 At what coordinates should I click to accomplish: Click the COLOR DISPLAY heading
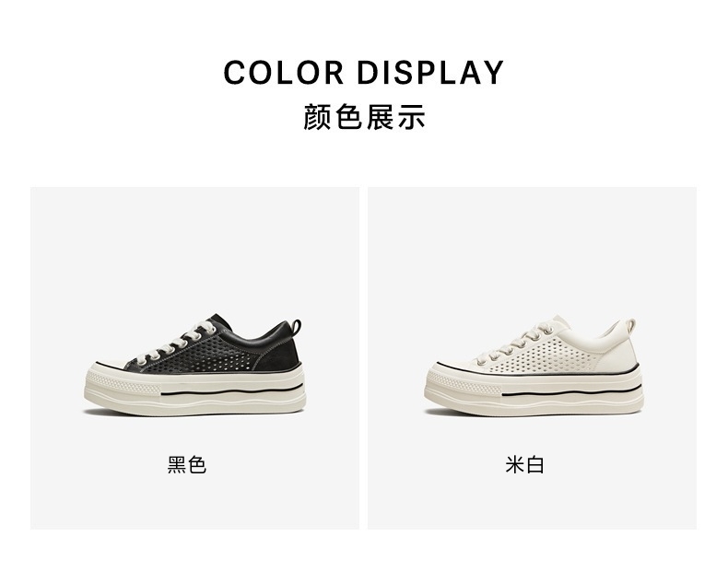363,73
